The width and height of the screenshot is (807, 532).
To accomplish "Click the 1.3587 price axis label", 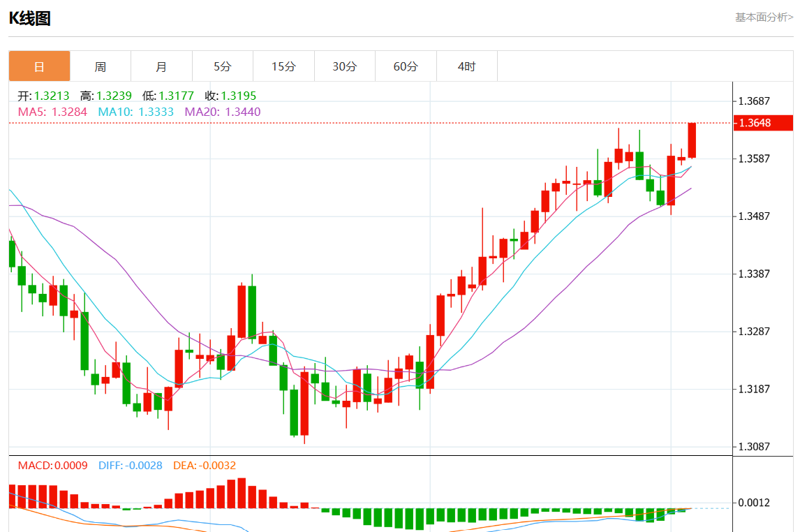I will 754,159.
